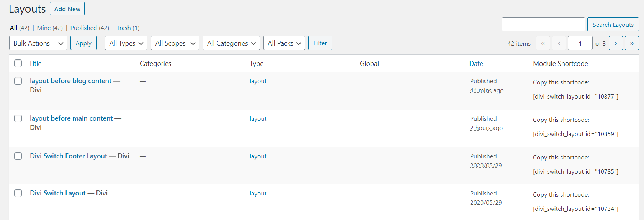This screenshot has width=644, height=220.
Task: Show Mine layouts filter
Action: pos(44,28)
